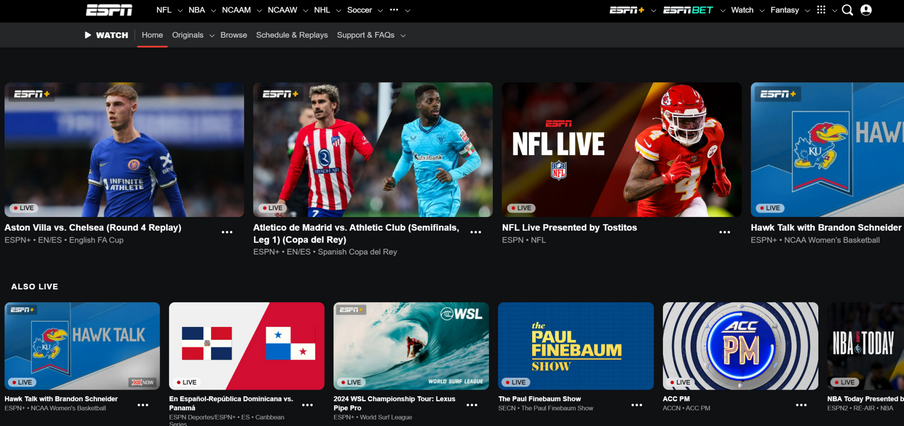Click the ALSO LIVE section heading
The image size is (904, 426).
35,286
